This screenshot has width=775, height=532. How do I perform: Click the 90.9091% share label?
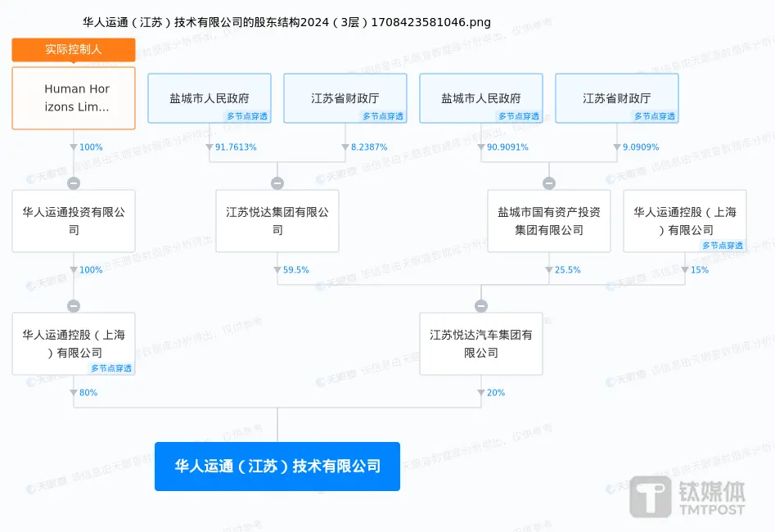[x=507, y=147]
